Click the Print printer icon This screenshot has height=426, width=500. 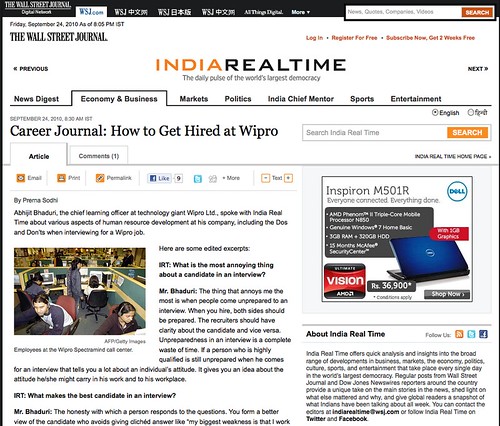pos(61,178)
